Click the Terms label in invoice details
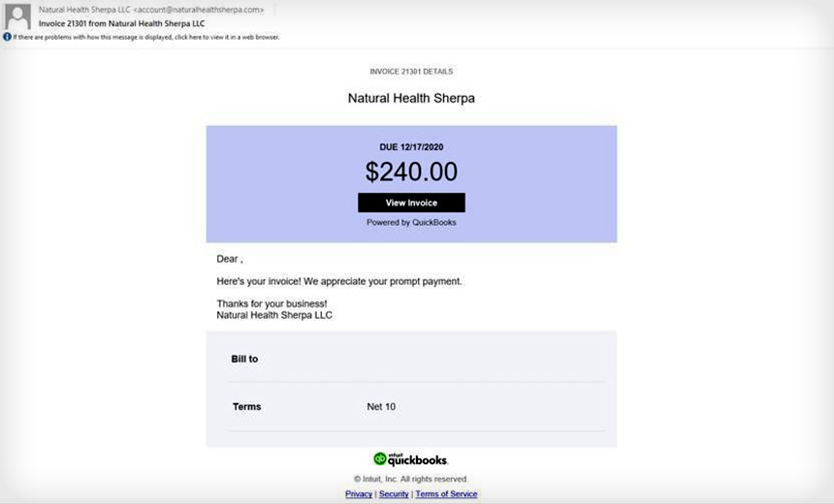The height and width of the screenshot is (504, 834). pos(246,407)
